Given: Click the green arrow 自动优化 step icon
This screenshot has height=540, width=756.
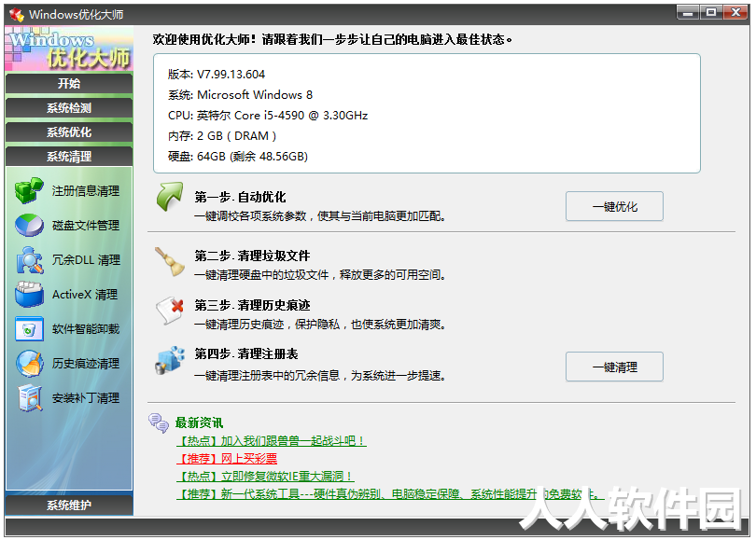Looking at the screenshot, I should (x=170, y=197).
